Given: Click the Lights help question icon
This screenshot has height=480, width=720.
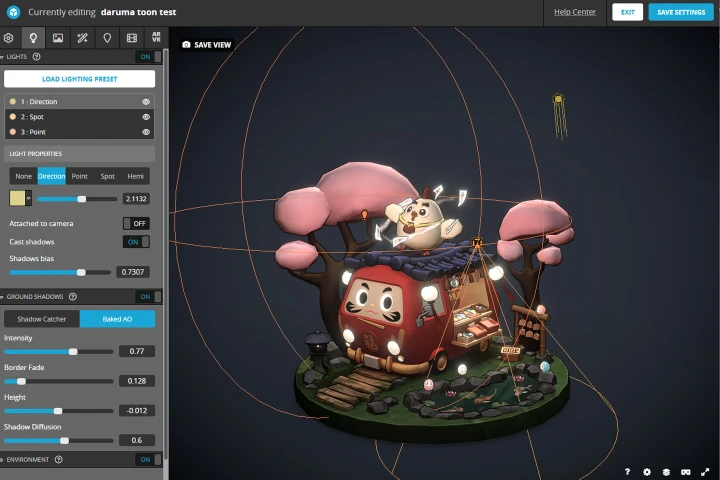Looking at the screenshot, I should pyautogui.click(x=37, y=56).
